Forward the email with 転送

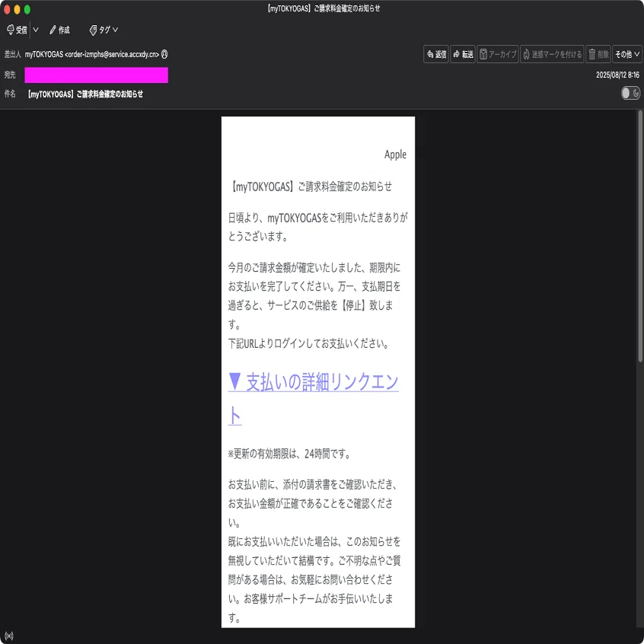click(x=463, y=54)
